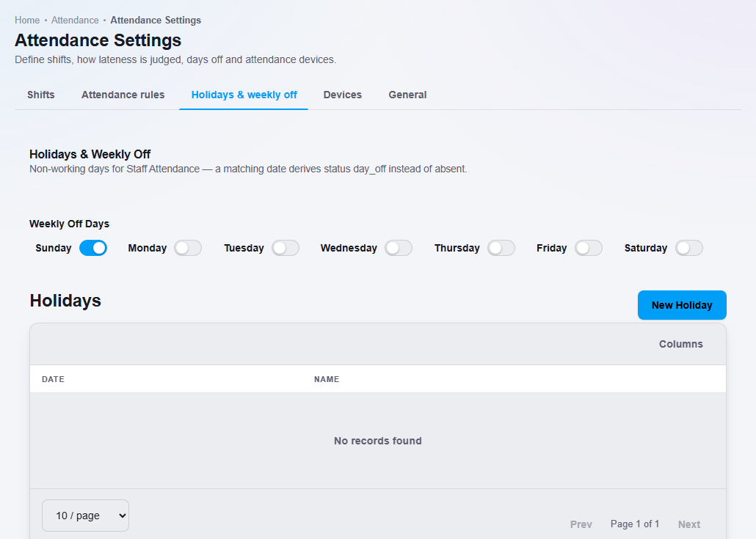Sort by the DATE column header
Screen dimensions: 756x539
53,379
